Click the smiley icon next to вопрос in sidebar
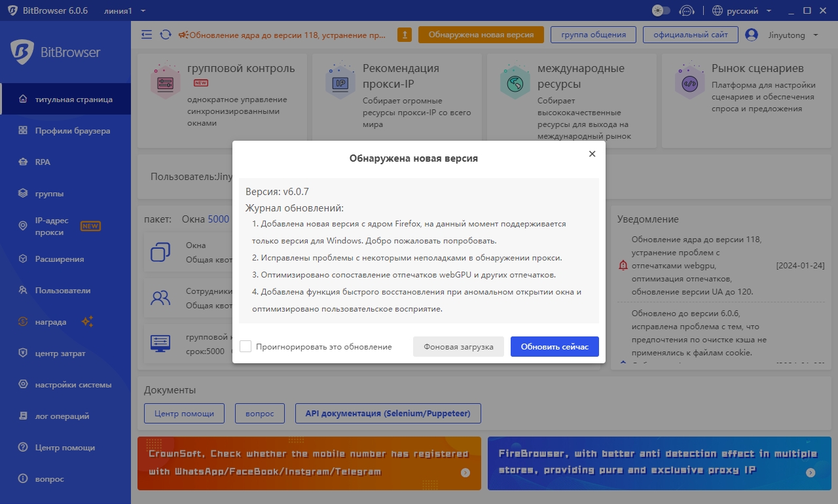Image resolution: width=838 pixels, height=504 pixels. tap(23, 479)
